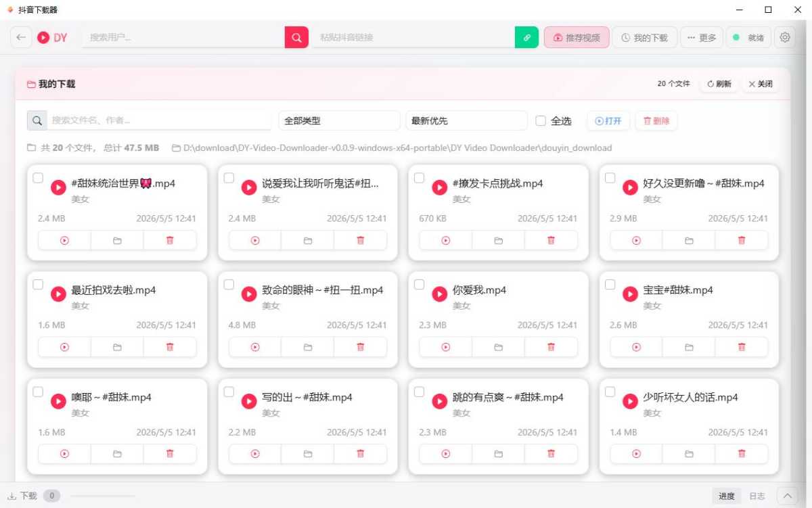
Task: Expand the bottom panel with chevron-up button
Action: pyautogui.click(x=787, y=496)
